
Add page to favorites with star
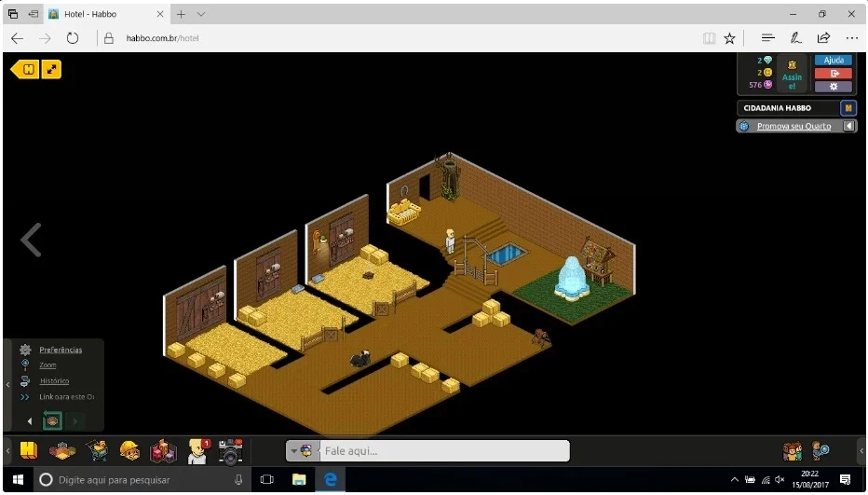pyautogui.click(x=729, y=38)
